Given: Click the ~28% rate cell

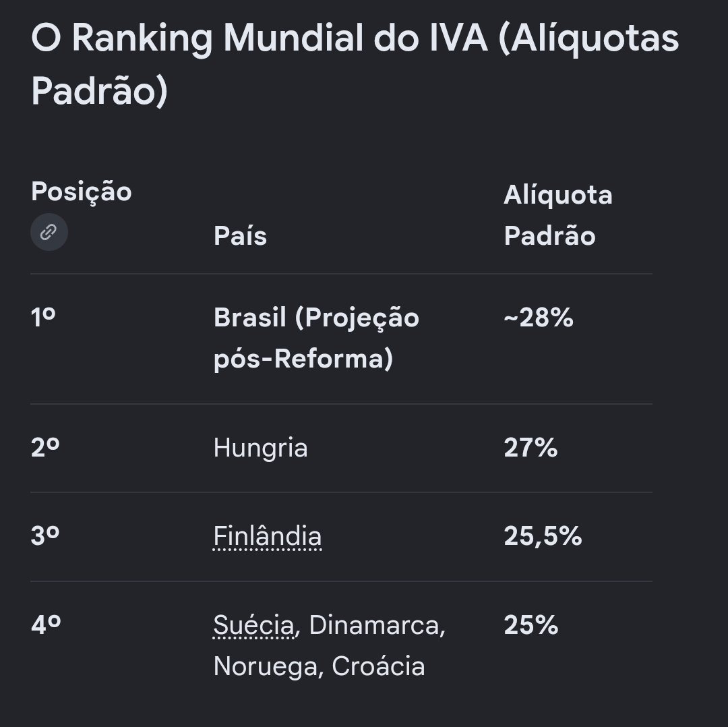Looking at the screenshot, I should (539, 318).
